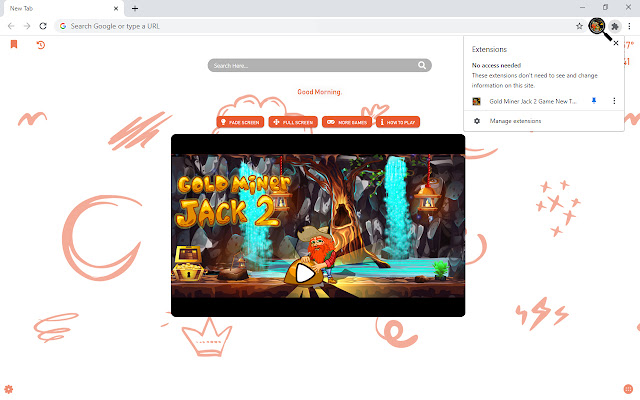Click the Gold Miner Jack extension toolbar icon
640x400 pixels.
point(597,26)
